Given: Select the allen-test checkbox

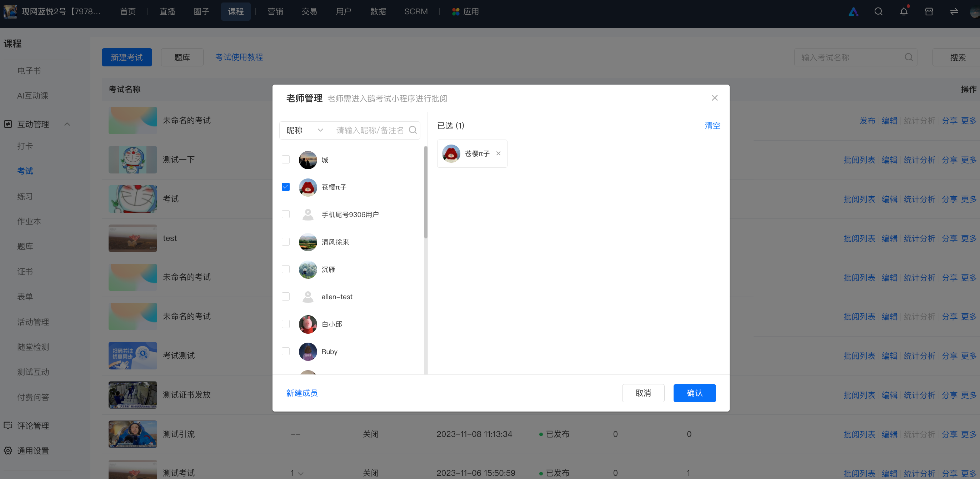Looking at the screenshot, I should coord(285,297).
